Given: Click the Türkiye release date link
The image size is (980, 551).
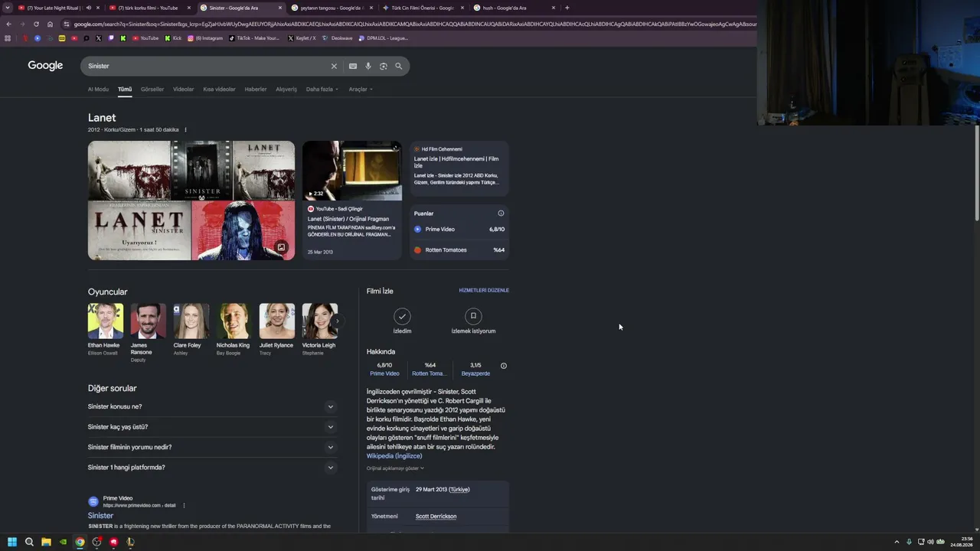Looking at the screenshot, I should tap(459, 490).
